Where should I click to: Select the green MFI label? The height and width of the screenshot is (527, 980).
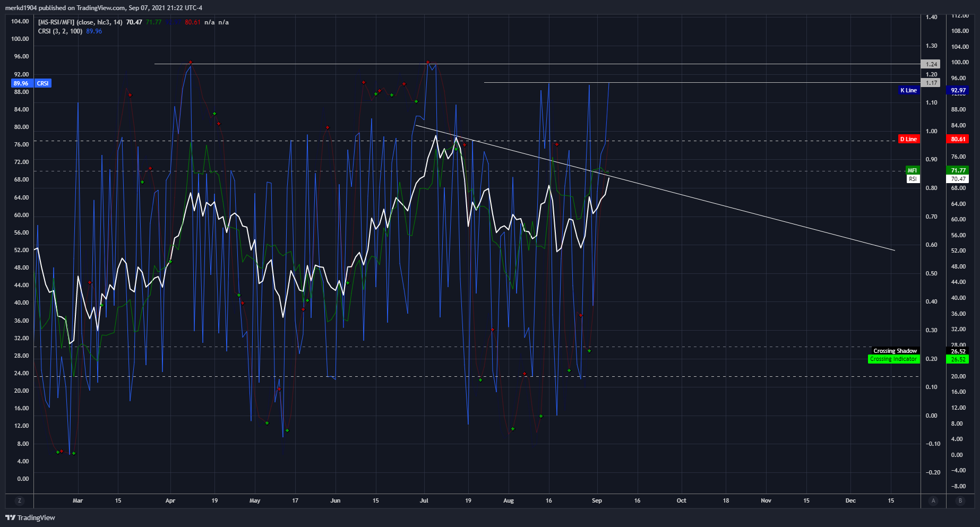pyautogui.click(x=912, y=170)
